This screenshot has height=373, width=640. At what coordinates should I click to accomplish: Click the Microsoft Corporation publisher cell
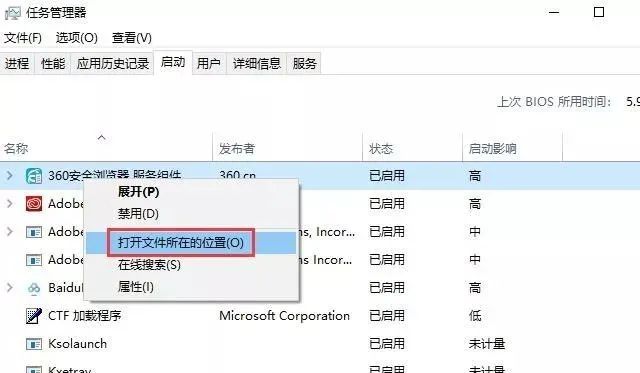pyautogui.click(x=284, y=316)
